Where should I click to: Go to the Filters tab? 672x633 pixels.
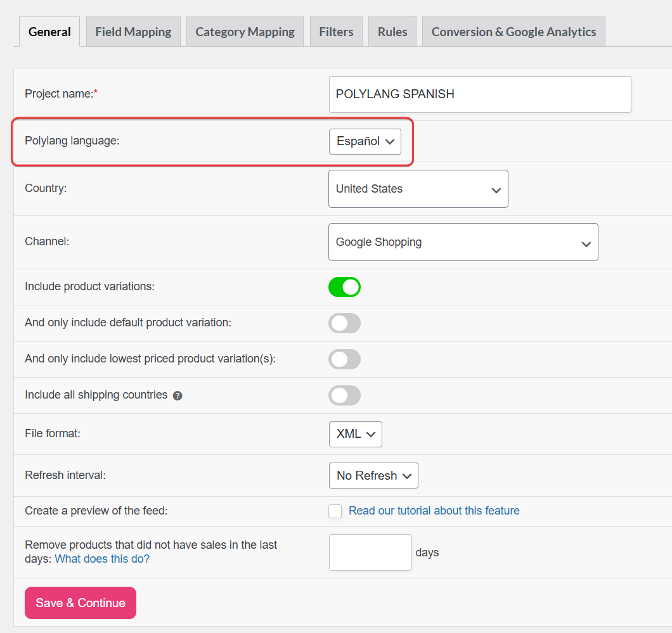tap(336, 32)
